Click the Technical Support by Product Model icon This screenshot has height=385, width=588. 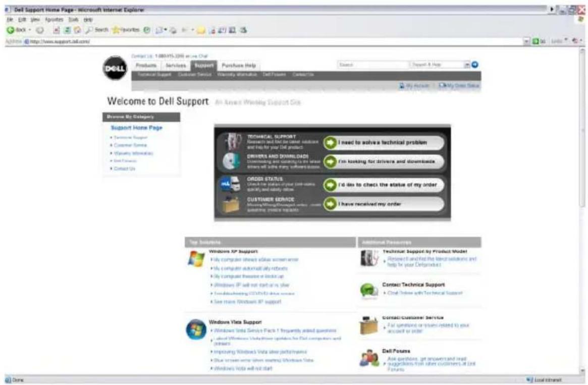click(x=369, y=258)
